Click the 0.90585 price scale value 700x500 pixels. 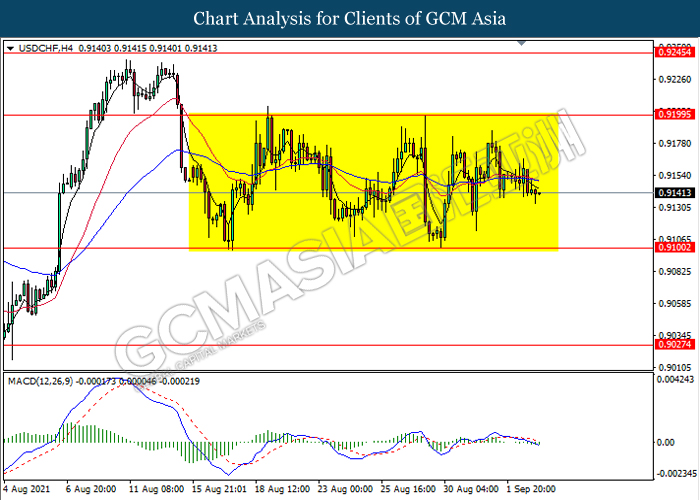[x=675, y=304]
